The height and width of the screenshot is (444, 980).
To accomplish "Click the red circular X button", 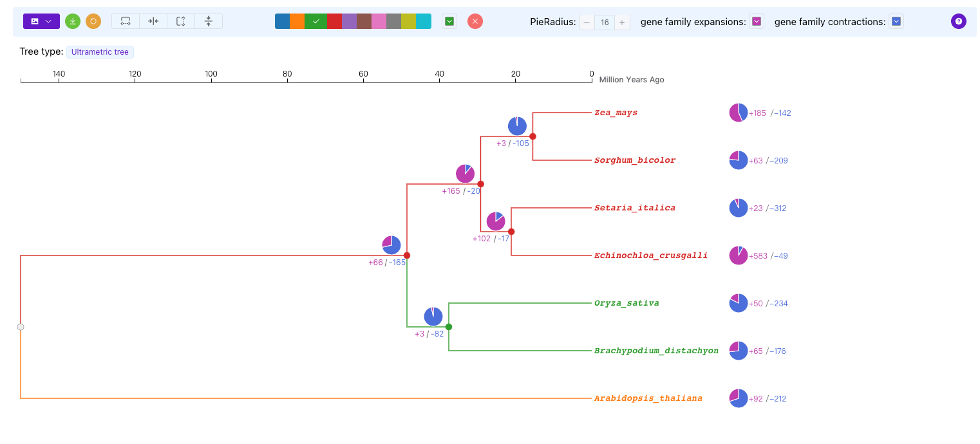I will (475, 21).
